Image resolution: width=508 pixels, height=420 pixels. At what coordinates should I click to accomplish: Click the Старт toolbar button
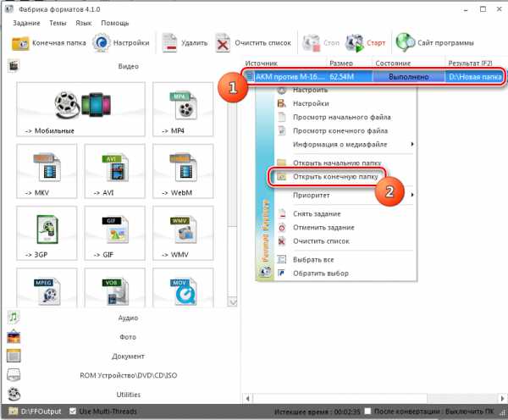366,43
